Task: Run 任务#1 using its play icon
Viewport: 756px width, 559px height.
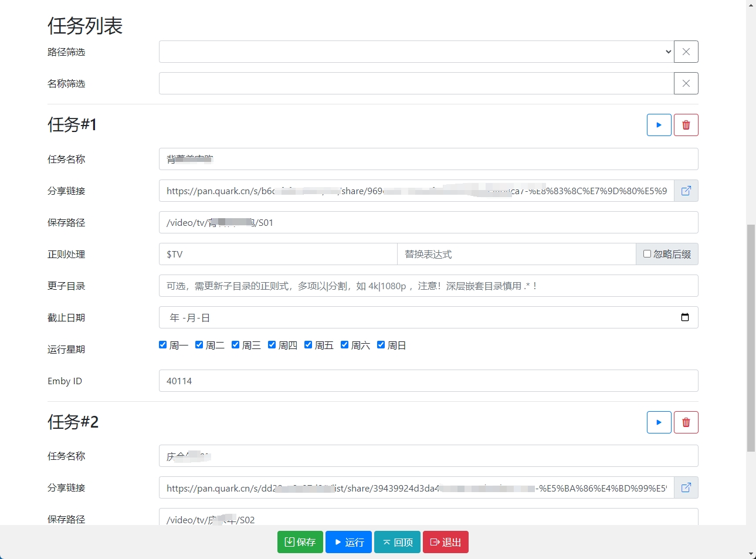Action: point(659,124)
